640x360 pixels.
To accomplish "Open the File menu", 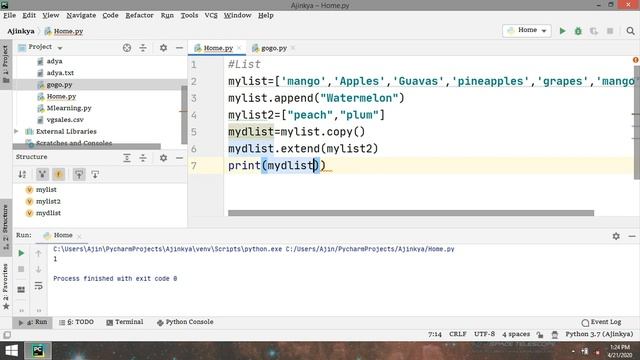I will click(9, 15).
